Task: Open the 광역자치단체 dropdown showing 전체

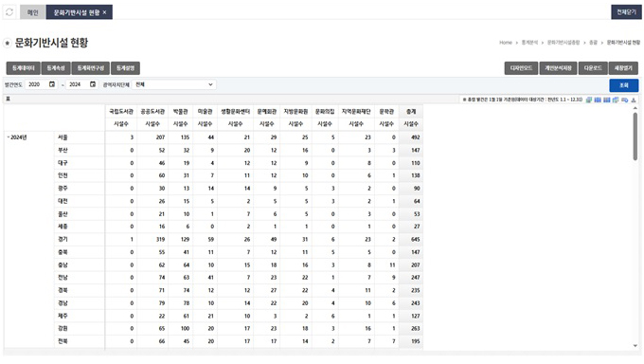Action: point(174,84)
